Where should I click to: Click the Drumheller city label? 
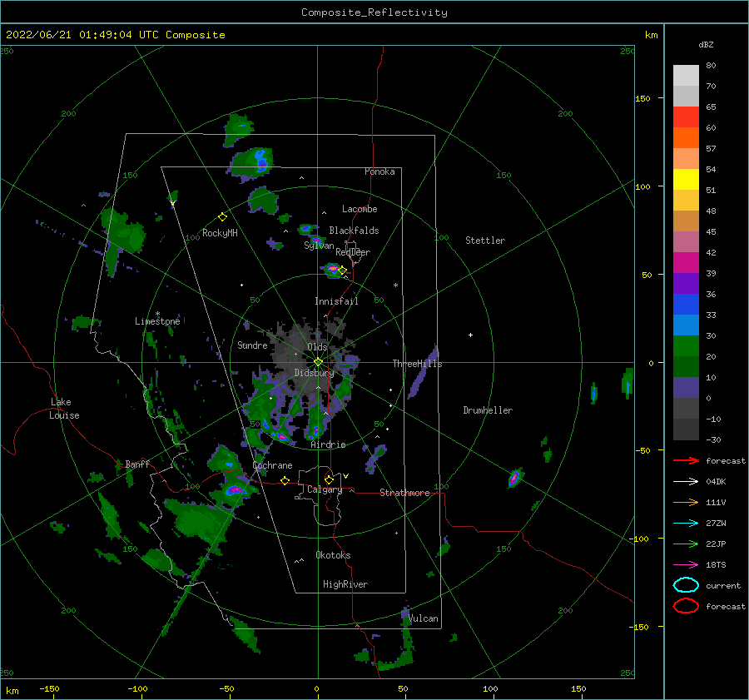click(x=488, y=410)
